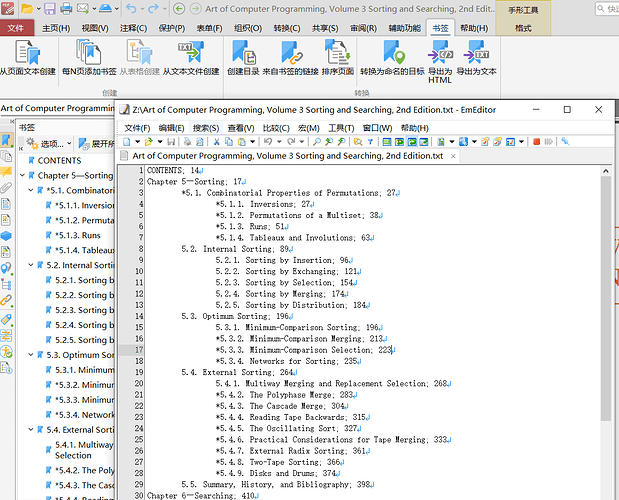Click the red record macro icon in EmEditor
This screenshot has height=500, width=619.
click(536, 142)
